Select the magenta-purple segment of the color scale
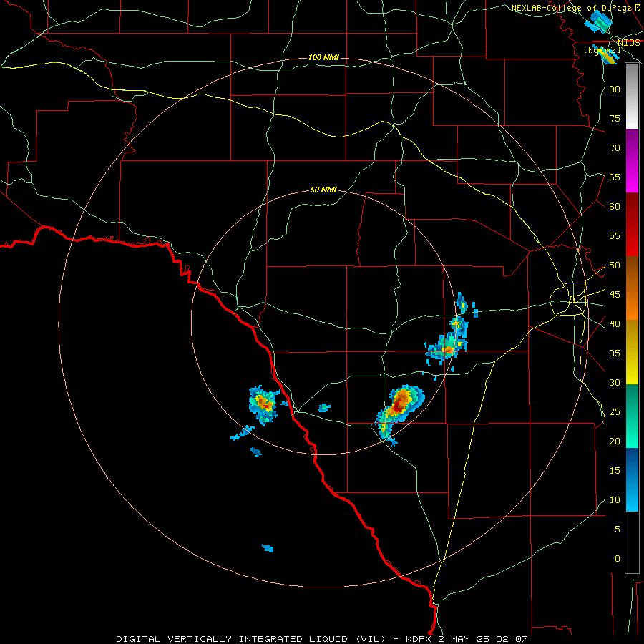The image size is (644, 644). click(632, 160)
